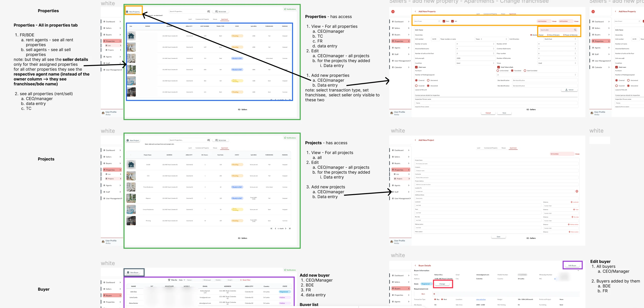The width and height of the screenshot is (644, 308).
Task: Click the plus Bus stop icon
Action: tap(572, 217)
